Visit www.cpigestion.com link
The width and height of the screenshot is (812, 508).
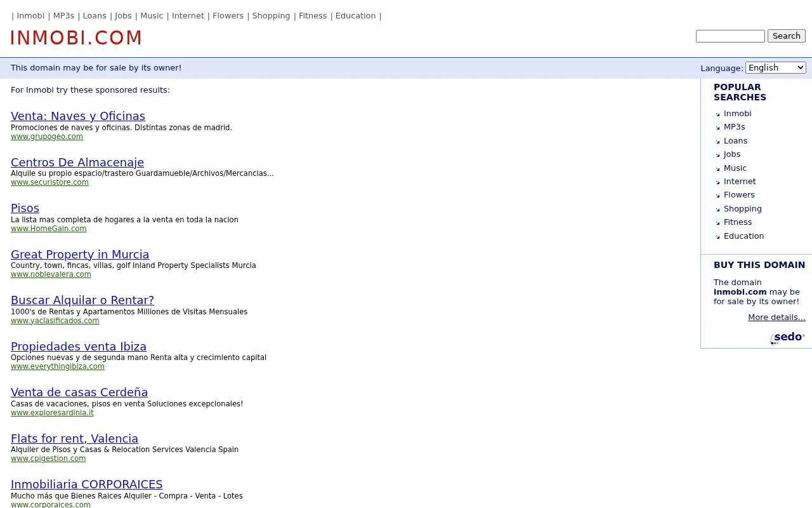tap(48, 458)
